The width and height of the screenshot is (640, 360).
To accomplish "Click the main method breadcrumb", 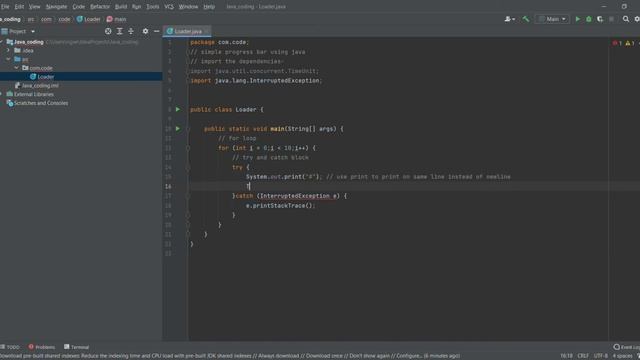I will click(116, 19).
